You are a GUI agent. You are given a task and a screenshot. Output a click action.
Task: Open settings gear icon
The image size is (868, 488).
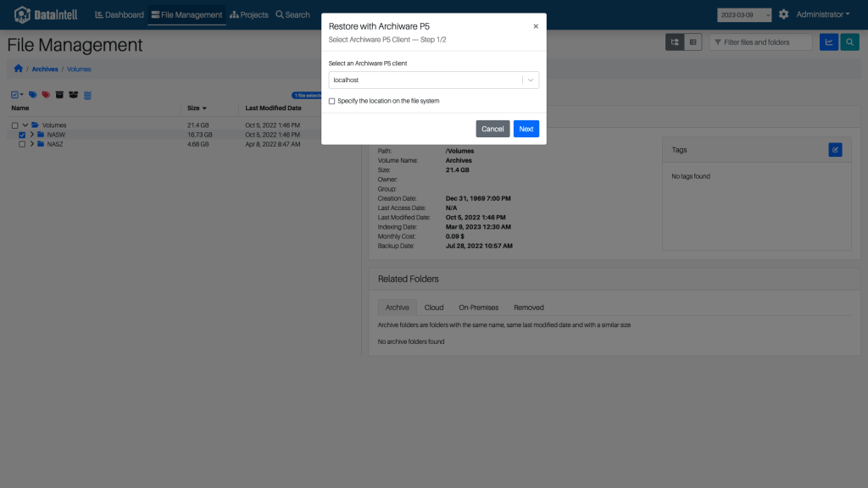pos(783,14)
